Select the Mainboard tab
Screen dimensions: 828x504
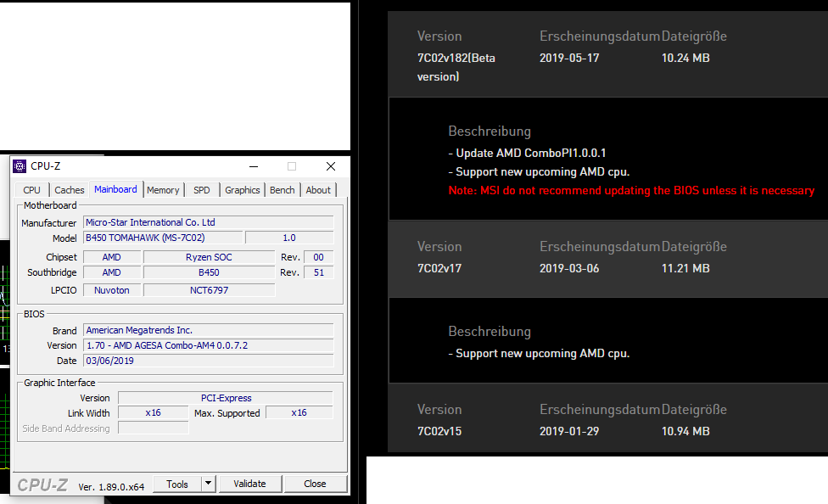tap(115, 189)
